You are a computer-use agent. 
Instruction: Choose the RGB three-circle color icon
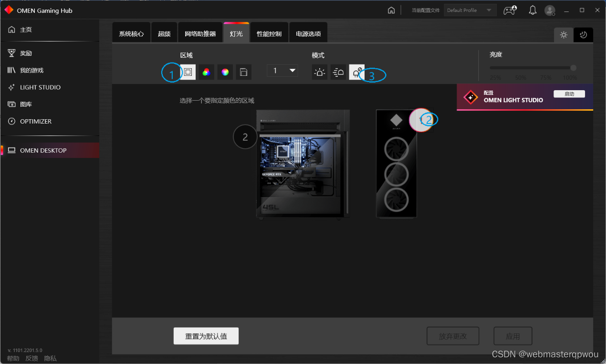(x=206, y=72)
